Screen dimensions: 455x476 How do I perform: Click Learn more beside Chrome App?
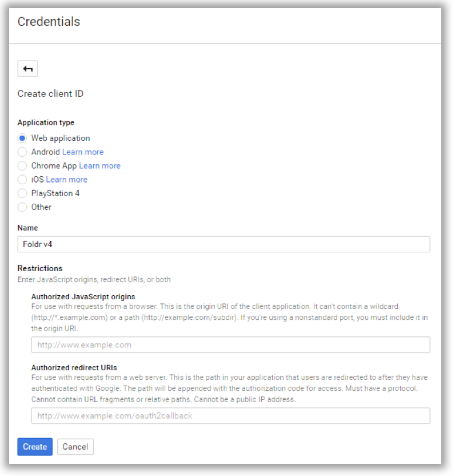[99, 165]
